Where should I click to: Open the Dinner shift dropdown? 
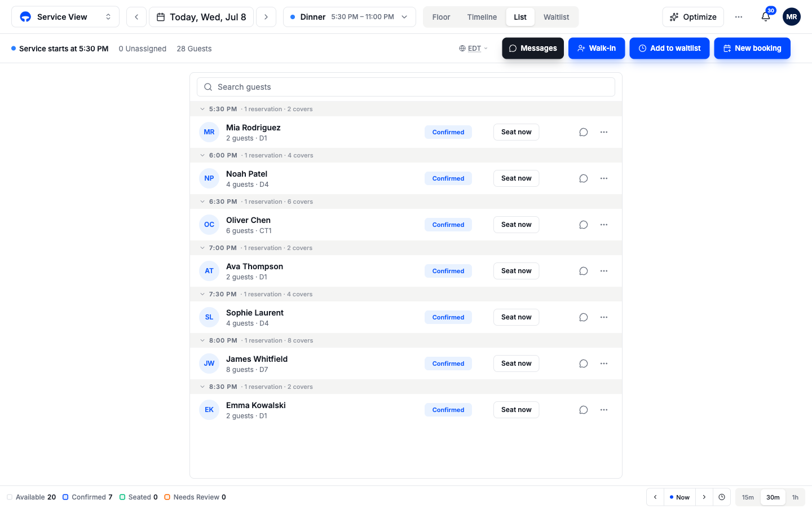coord(350,17)
